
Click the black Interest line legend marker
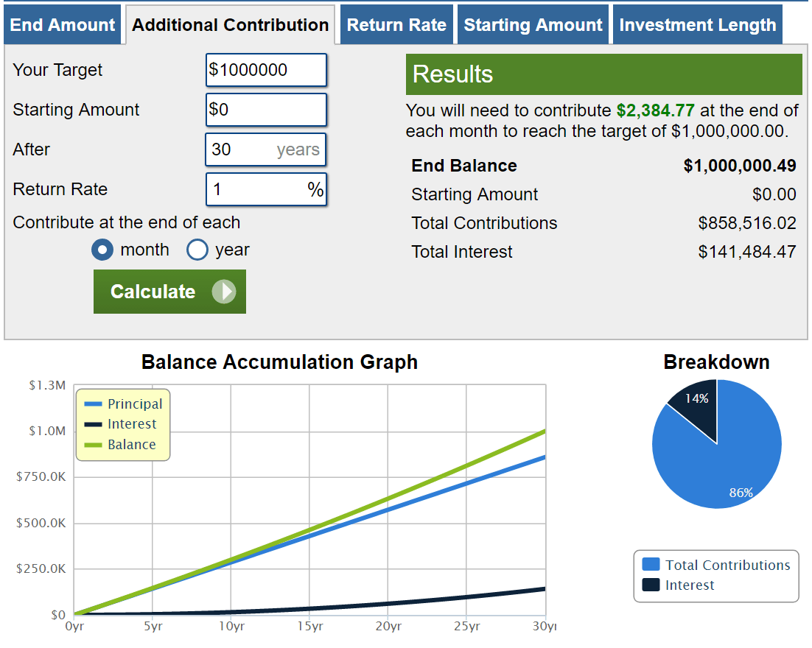(93, 424)
